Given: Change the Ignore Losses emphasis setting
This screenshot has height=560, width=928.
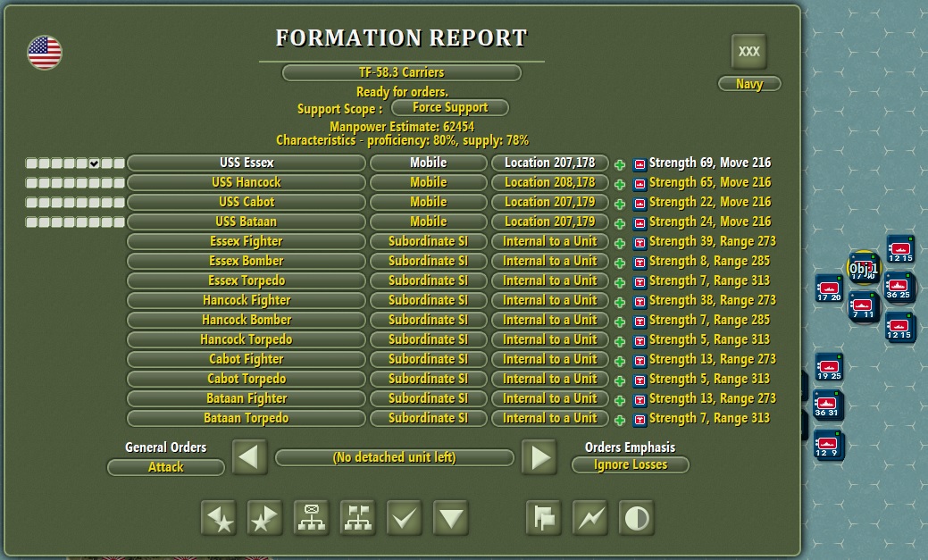Looking at the screenshot, I should [x=630, y=464].
